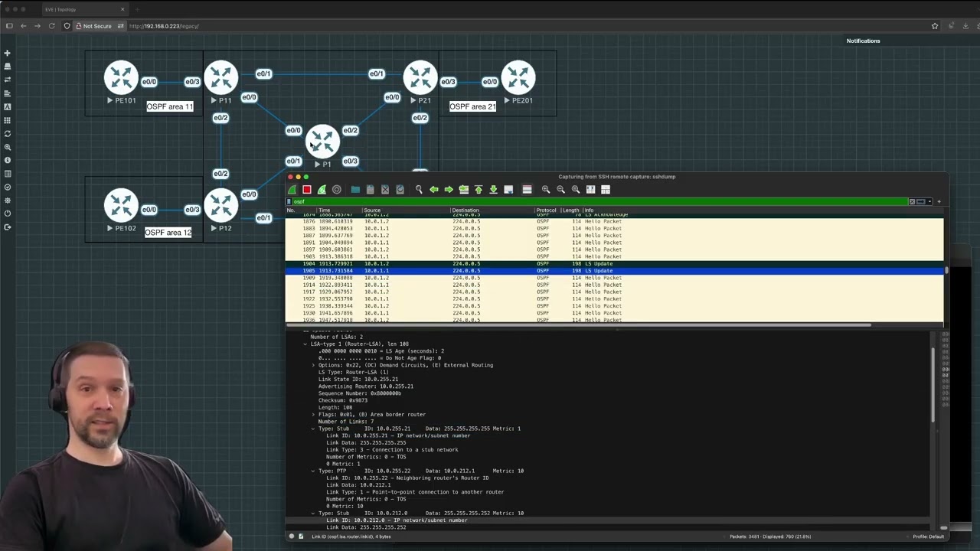980x551 pixels.
Task: Jump to last packet in Wireshark toolbar
Action: coord(493,190)
